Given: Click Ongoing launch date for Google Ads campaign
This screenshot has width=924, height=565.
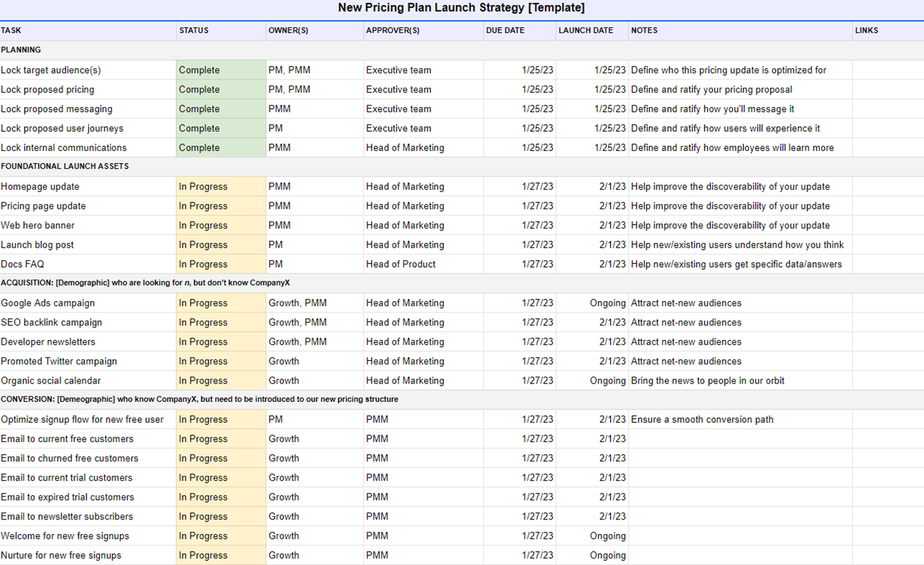Looking at the screenshot, I should (x=592, y=304).
